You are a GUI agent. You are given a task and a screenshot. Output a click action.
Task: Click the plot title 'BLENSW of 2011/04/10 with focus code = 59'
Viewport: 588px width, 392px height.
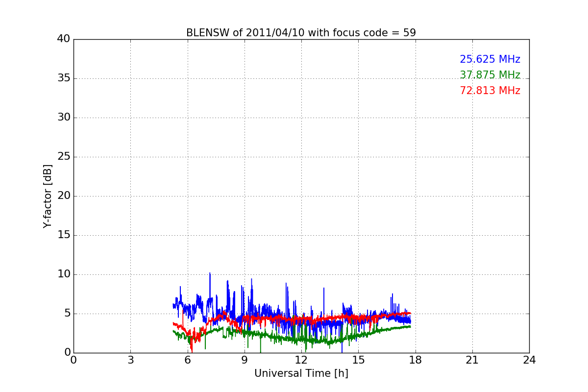tap(301, 33)
